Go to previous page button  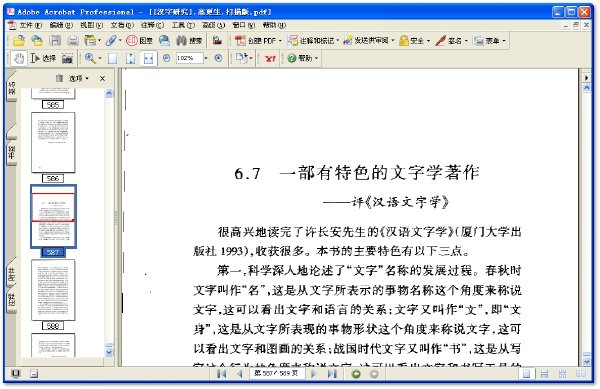[x=240, y=374]
